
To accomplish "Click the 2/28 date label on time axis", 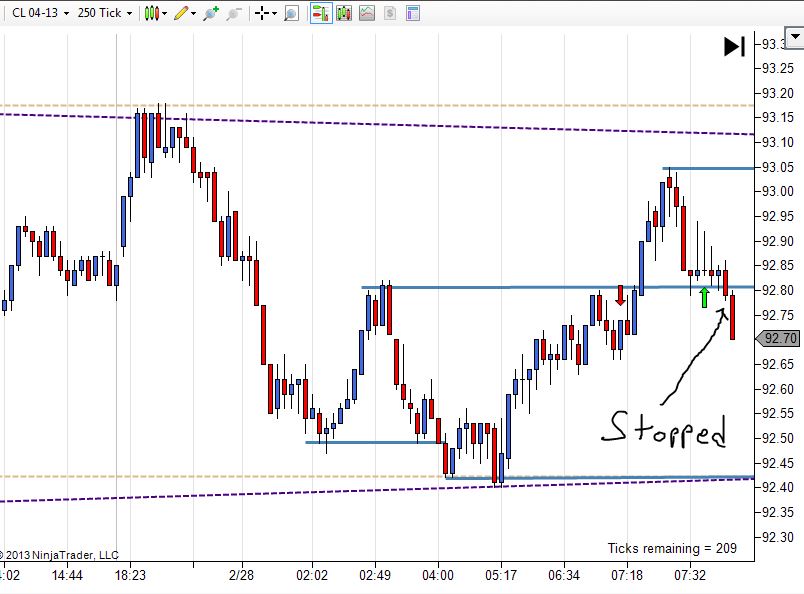I will pos(241,575).
